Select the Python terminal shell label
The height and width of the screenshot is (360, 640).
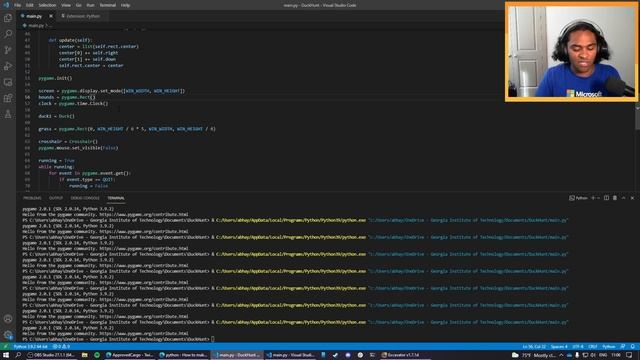click(x=578, y=198)
